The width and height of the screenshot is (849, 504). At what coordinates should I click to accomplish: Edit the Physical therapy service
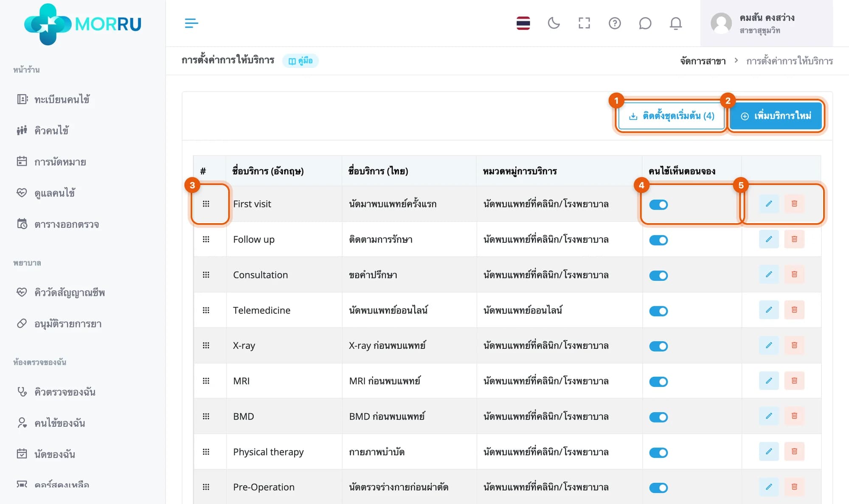pyautogui.click(x=769, y=451)
